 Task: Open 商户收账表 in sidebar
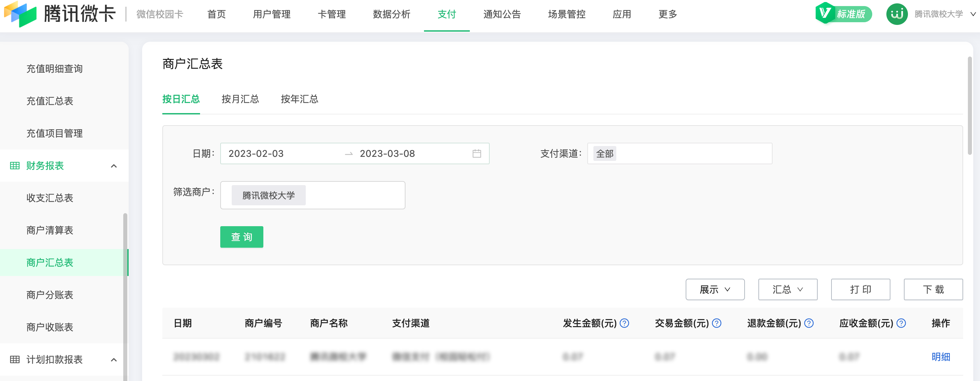click(50, 327)
